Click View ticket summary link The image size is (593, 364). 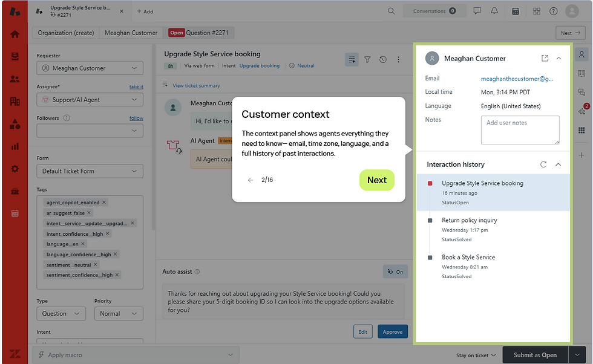(196, 85)
